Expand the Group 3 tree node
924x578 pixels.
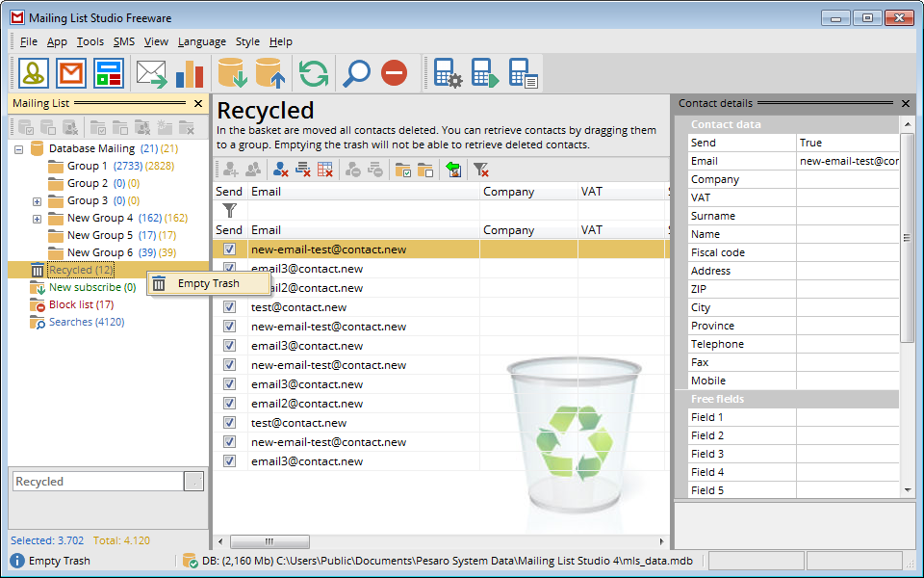[37, 201]
